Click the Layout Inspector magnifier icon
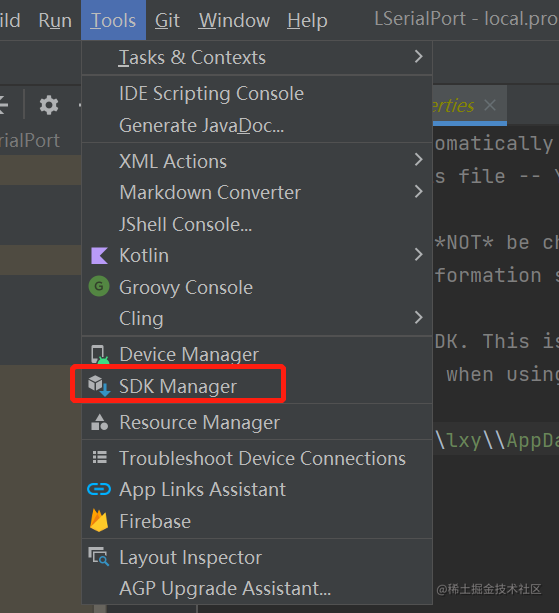 tap(99, 556)
